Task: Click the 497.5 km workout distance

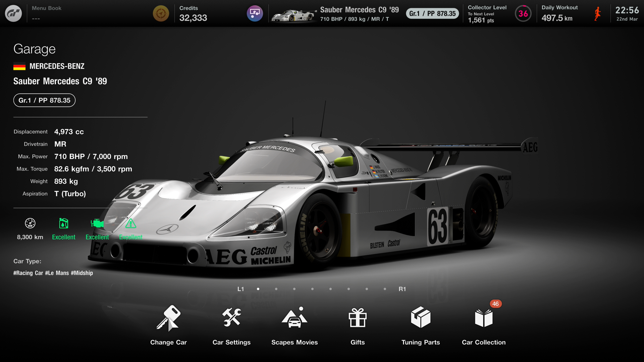Action: pos(557,18)
